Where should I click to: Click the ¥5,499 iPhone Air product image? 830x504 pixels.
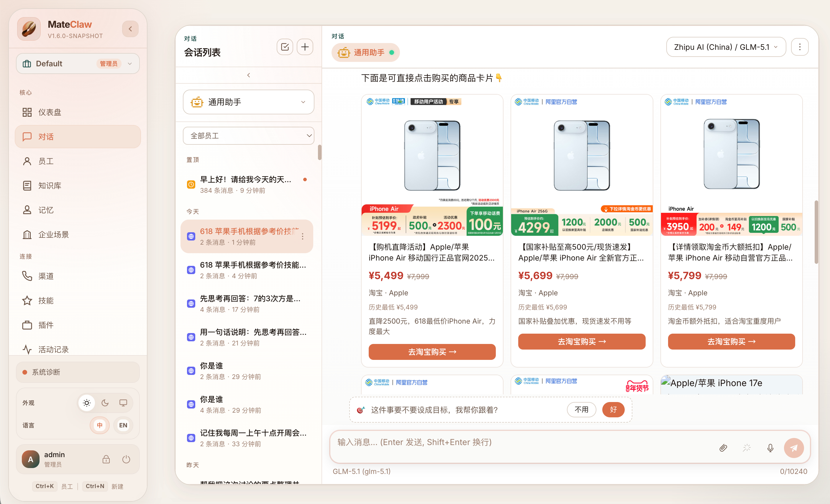(x=432, y=166)
